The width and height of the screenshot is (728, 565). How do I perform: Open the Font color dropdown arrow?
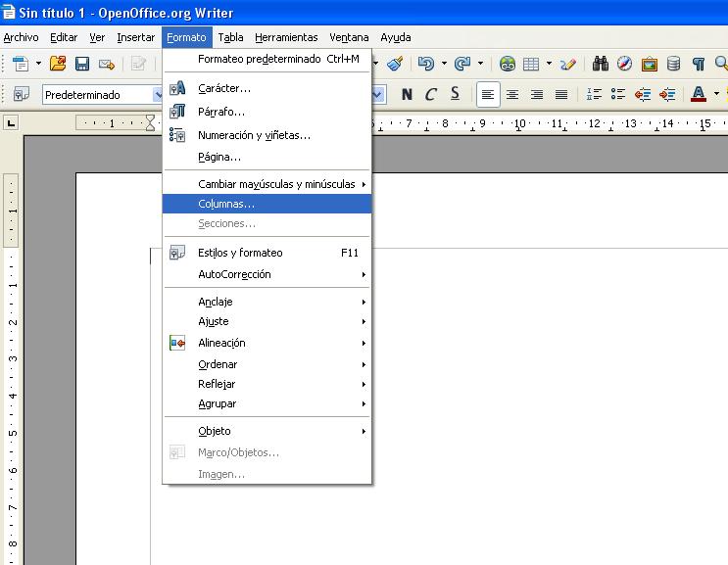tap(716, 94)
